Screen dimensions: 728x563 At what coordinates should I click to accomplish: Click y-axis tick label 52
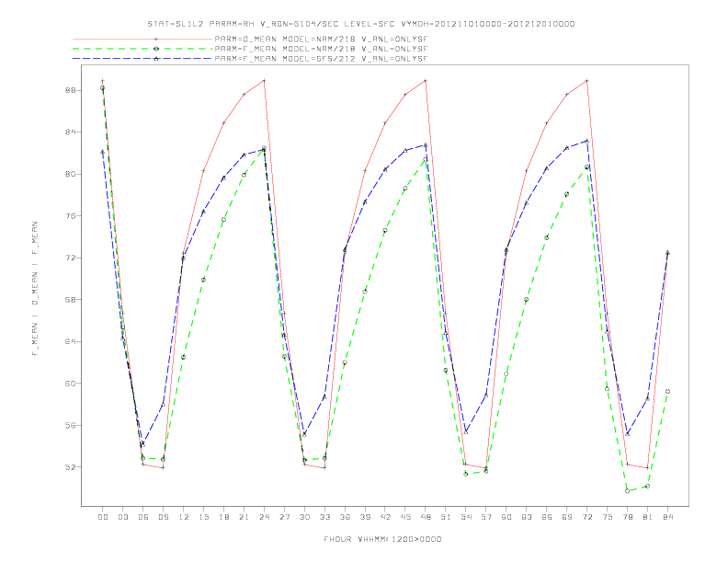pyautogui.click(x=70, y=466)
